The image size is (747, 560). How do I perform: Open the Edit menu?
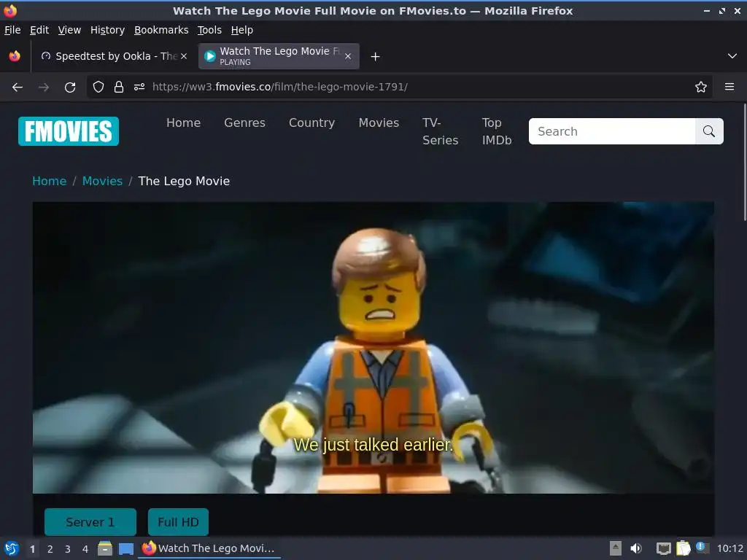click(39, 30)
